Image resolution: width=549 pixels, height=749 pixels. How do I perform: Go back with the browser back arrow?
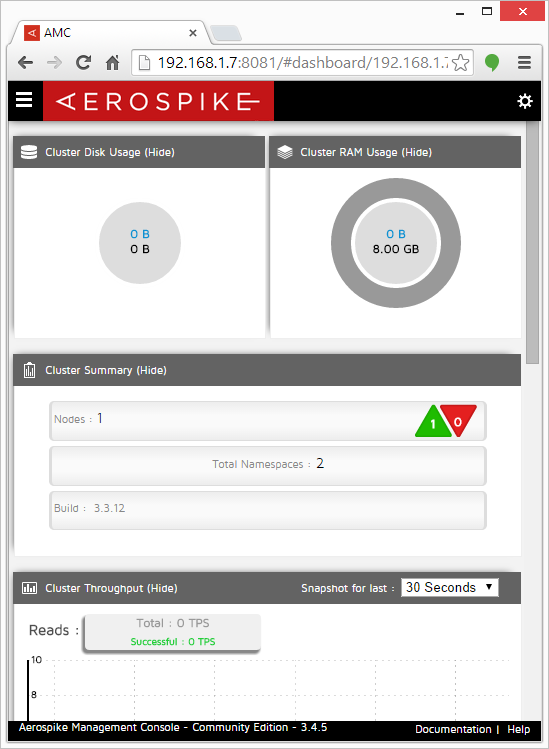click(x=25, y=63)
